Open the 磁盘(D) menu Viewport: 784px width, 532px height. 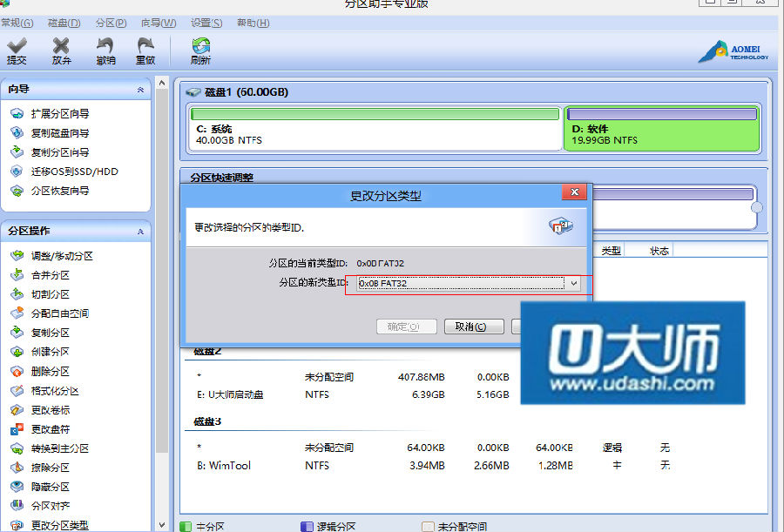(x=64, y=23)
